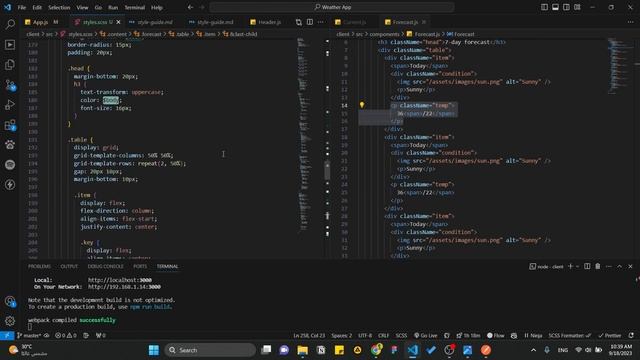This screenshot has height=360, width=640.
Task: Open the Selection menu
Action: 59,7
